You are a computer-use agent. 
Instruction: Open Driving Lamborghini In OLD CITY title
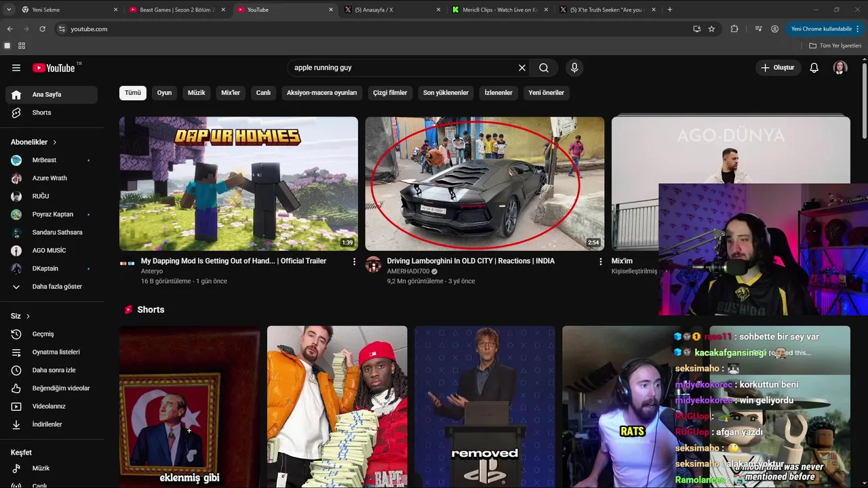pyautogui.click(x=471, y=261)
